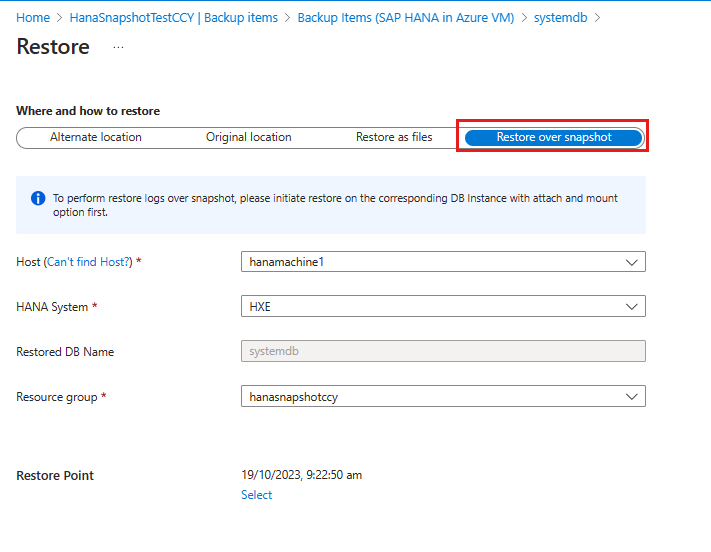711x552 pixels.
Task: Select the Alternate location option
Action: 96,137
